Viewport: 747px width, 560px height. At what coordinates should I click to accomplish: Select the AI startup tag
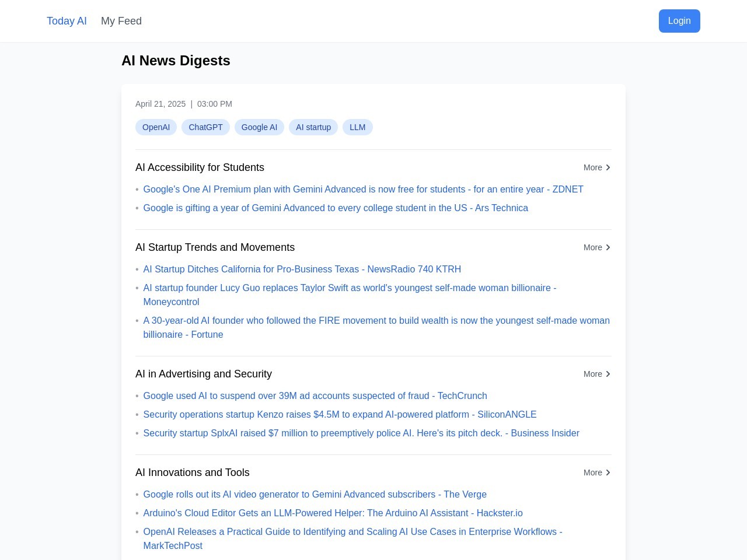tap(313, 127)
